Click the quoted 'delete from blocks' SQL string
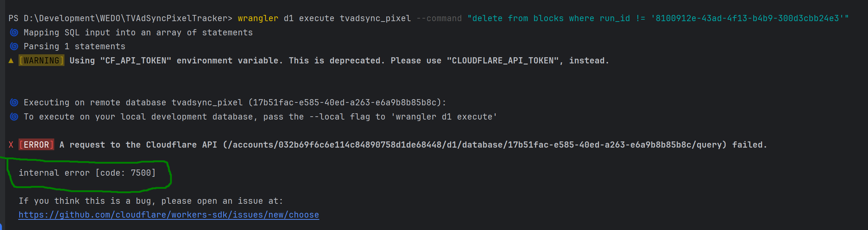Screen dimensions: 868x230 (x=658, y=18)
